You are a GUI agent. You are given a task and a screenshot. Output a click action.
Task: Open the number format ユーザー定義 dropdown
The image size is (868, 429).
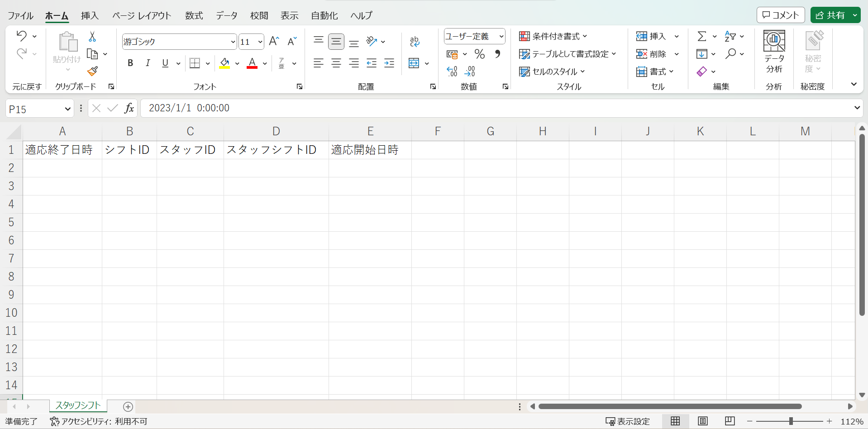501,36
